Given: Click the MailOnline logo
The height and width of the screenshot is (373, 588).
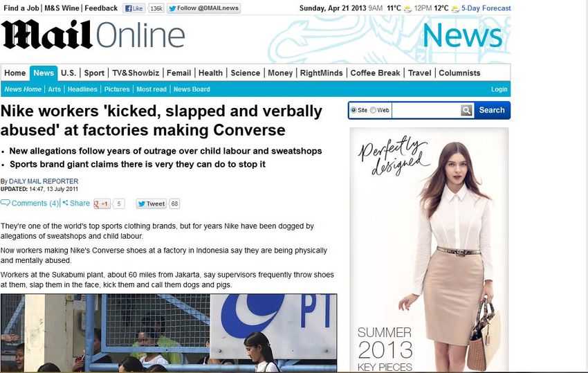Looking at the screenshot, I should 93,35.
